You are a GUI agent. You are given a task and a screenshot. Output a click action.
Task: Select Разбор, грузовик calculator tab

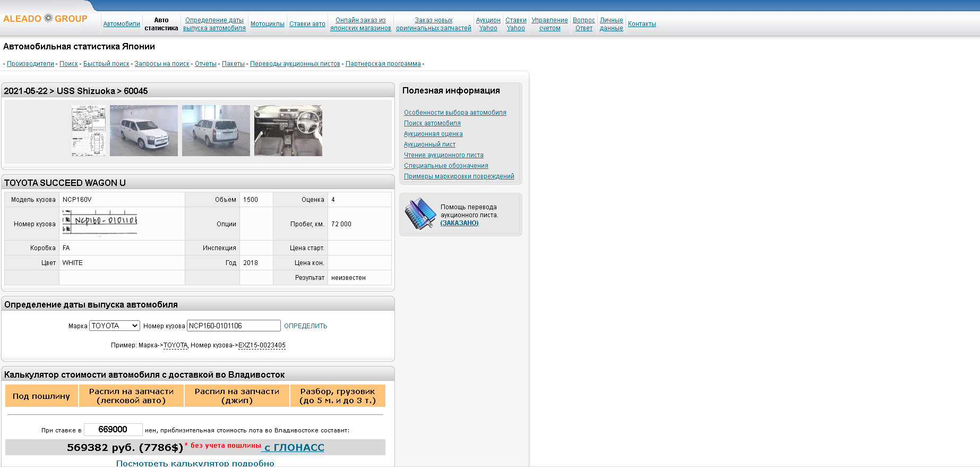tap(338, 396)
